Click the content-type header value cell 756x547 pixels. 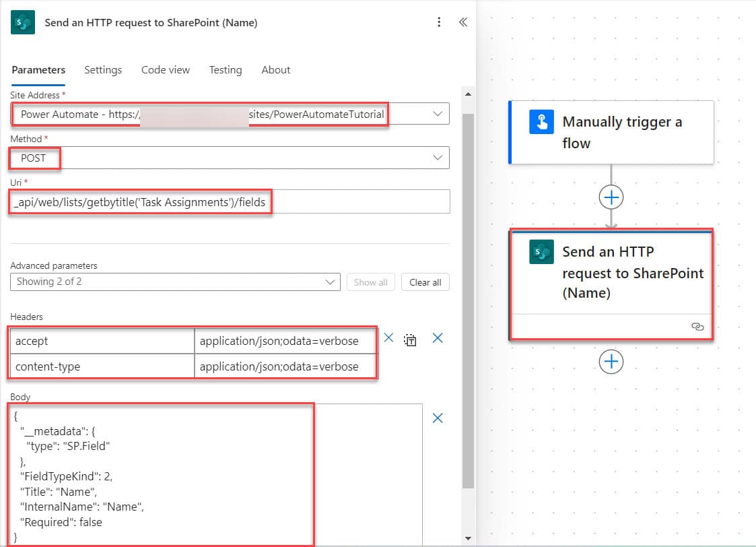click(x=285, y=366)
